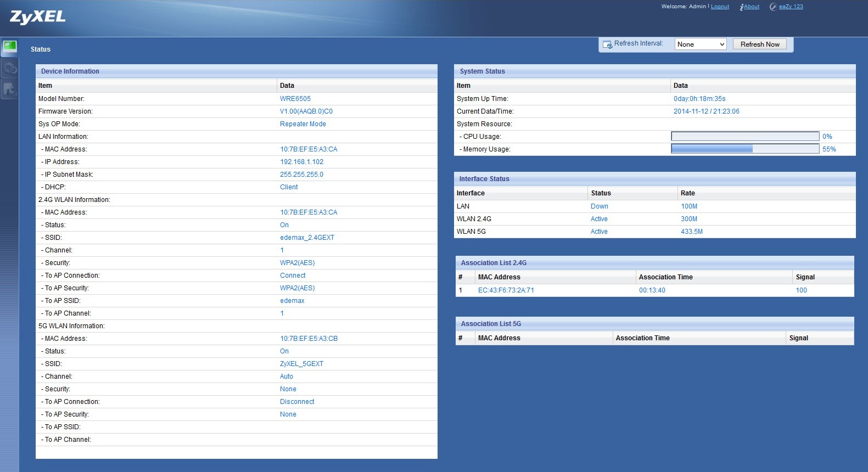
Task: Click the 5G Channel Auto value
Action: point(287,377)
